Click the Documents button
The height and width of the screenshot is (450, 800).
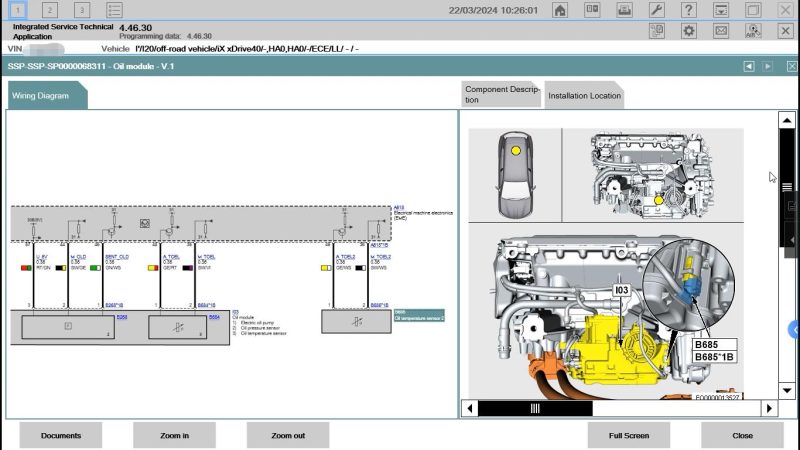click(x=61, y=435)
